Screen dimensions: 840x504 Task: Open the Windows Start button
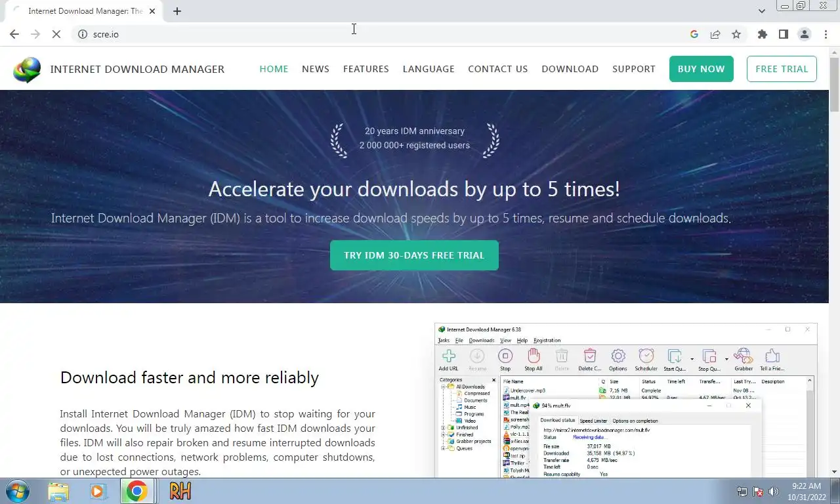[17, 491]
